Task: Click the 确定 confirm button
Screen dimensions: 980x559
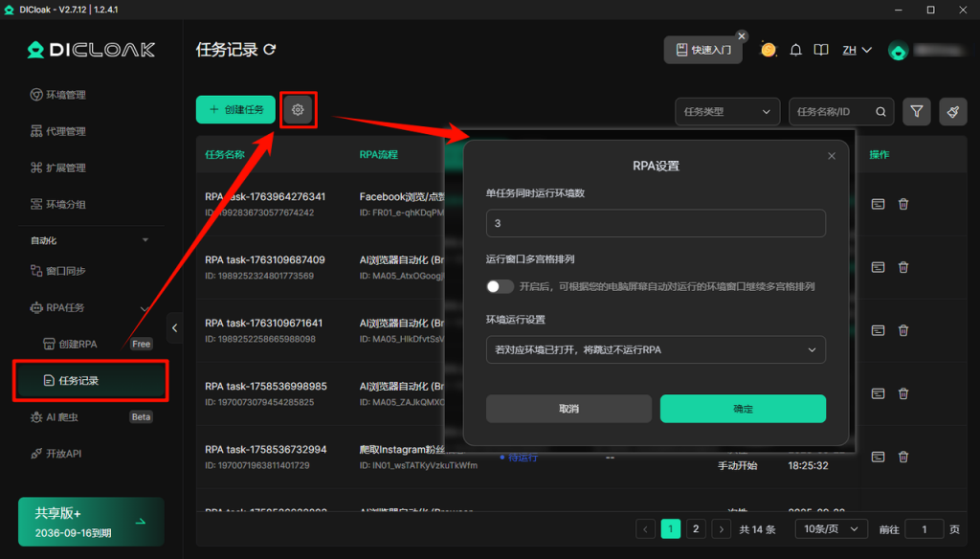Action: 743,409
